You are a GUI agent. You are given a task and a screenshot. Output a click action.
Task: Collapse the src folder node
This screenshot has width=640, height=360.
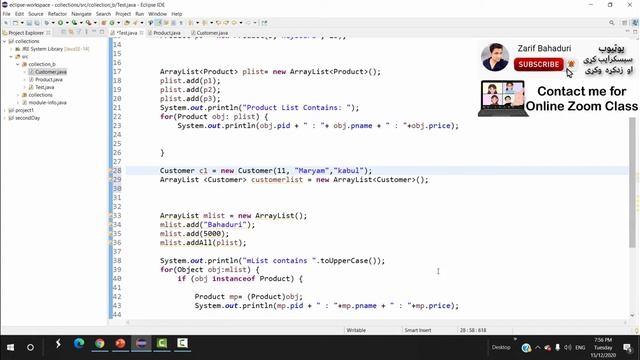click(11, 56)
